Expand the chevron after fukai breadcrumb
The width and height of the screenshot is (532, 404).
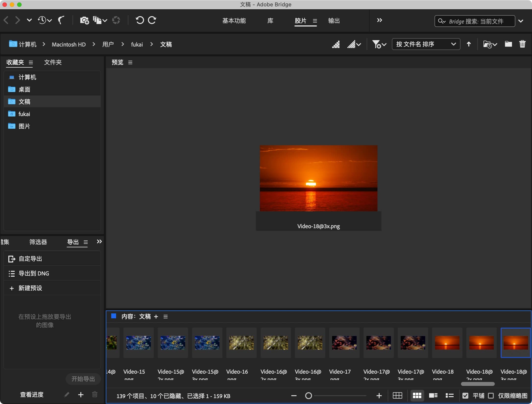pos(152,44)
